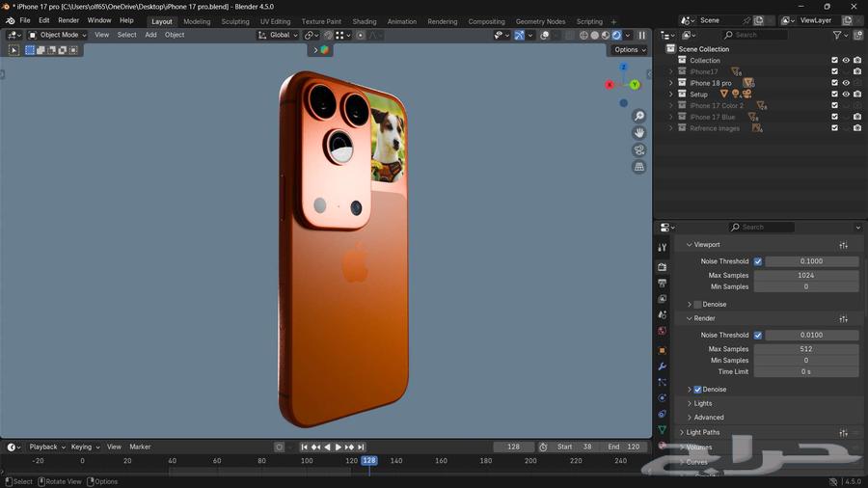The width and height of the screenshot is (868, 488).
Task: Click the outliner filter funnel icon
Action: tap(837, 35)
